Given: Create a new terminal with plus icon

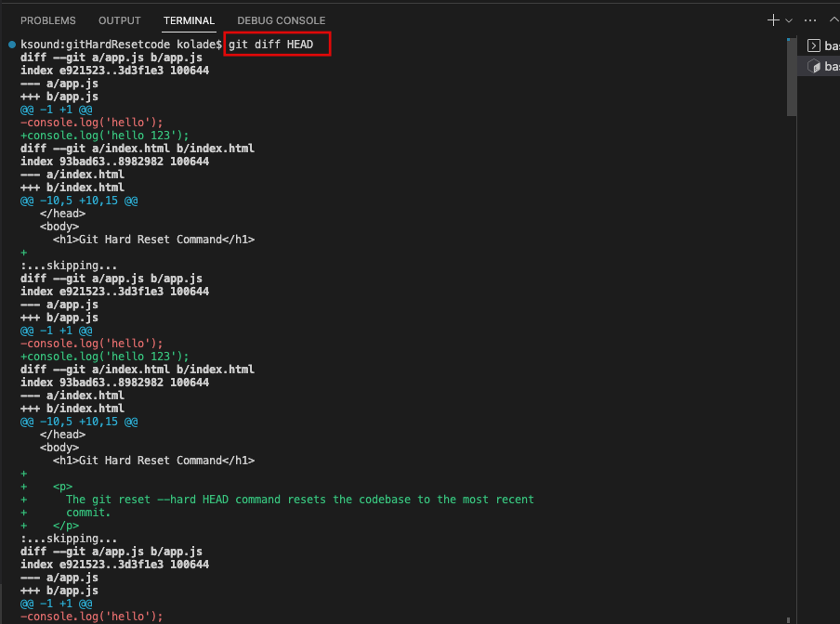Looking at the screenshot, I should [x=772, y=20].
